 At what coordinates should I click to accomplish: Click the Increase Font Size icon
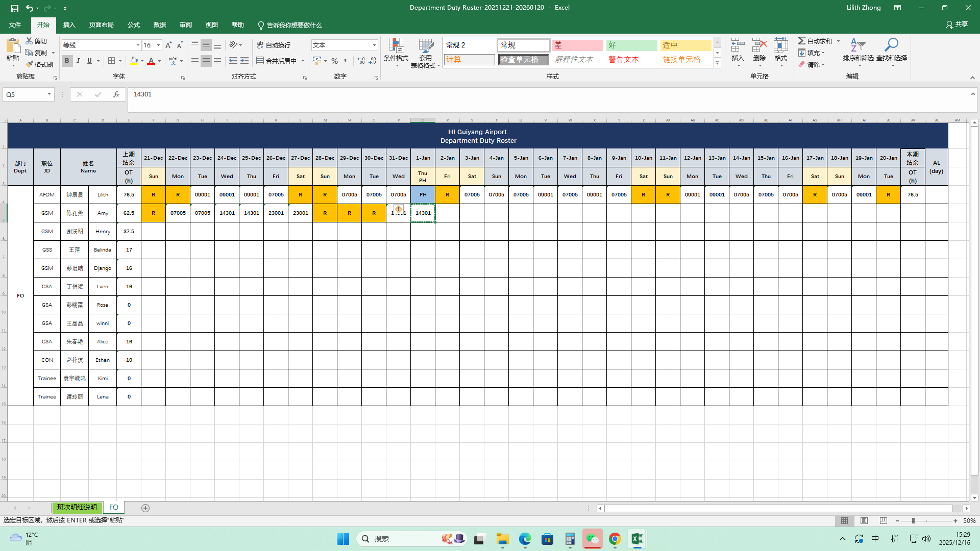[168, 45]
